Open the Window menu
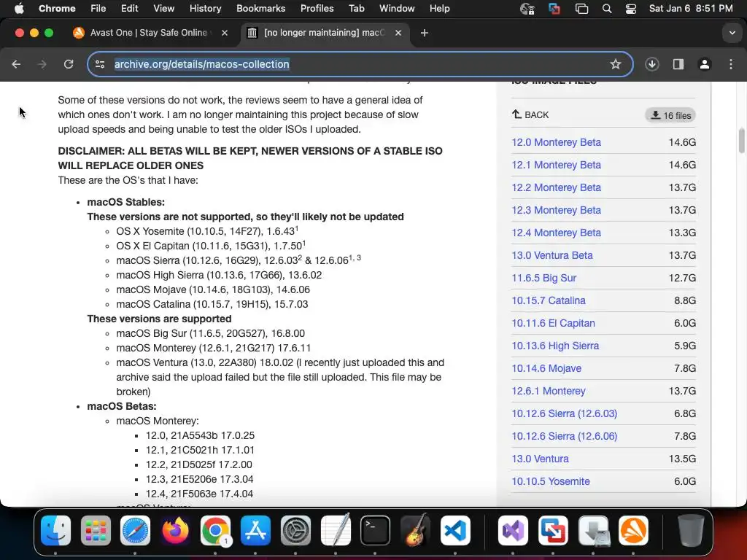Viewport: 747px width, 560px height. tap(397, 9)
